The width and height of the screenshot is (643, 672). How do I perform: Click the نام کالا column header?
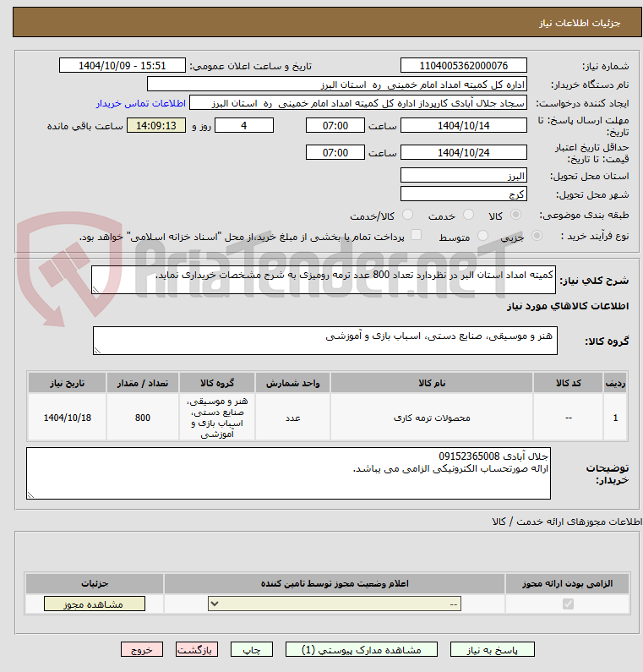coord(432,383)
